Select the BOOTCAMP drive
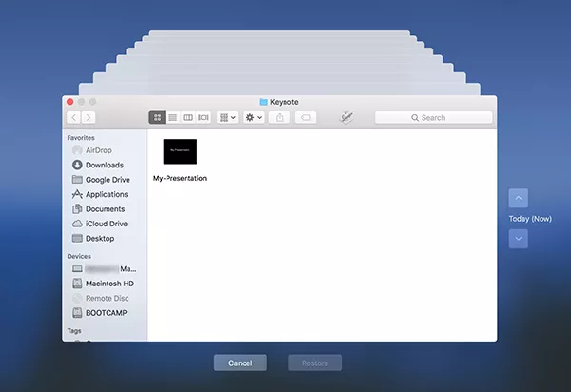Screen dimensions: 571x392 tap(105, 312)
